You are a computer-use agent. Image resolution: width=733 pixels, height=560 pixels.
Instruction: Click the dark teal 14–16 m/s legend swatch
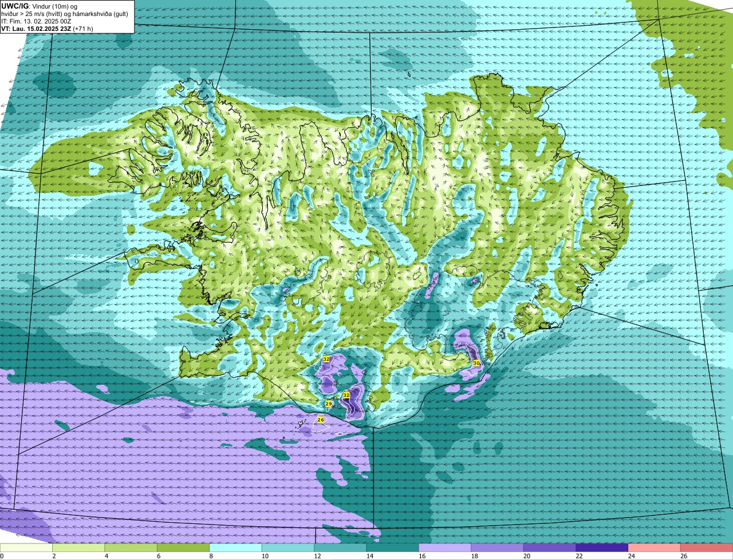(x=393, y=548)
